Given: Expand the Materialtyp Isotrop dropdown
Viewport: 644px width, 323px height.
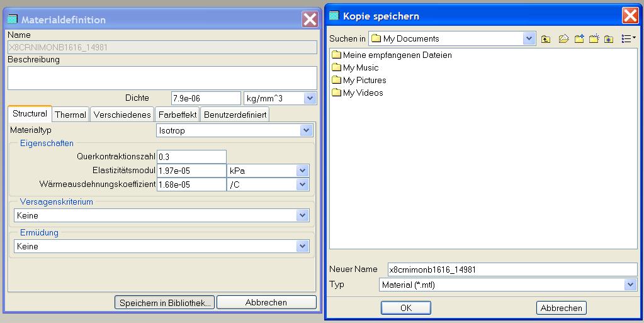Looking at the screenshot, I should point(306,131).
